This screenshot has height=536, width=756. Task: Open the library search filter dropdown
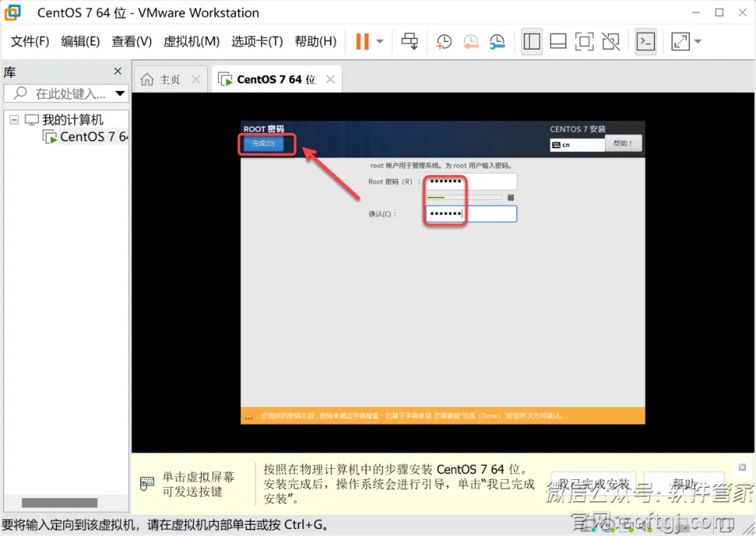click(120, 93)
